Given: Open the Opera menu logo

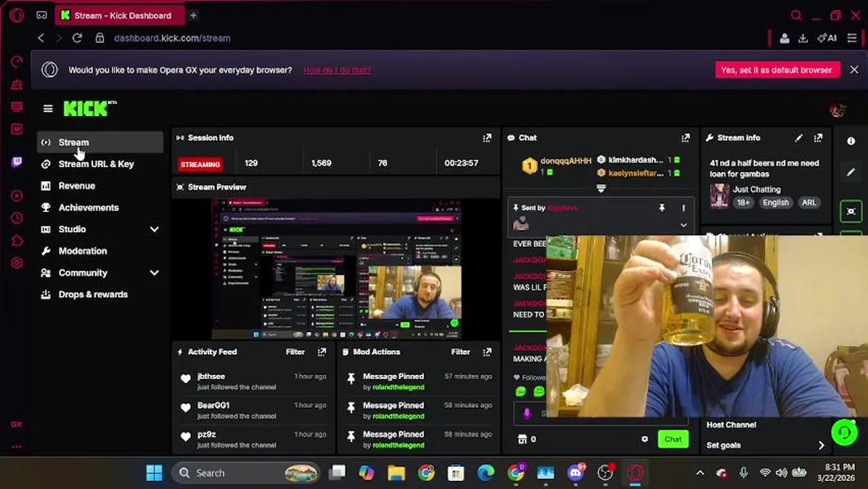Looking at the screenshot, I should pyautogui.click(x=17, y=15).
